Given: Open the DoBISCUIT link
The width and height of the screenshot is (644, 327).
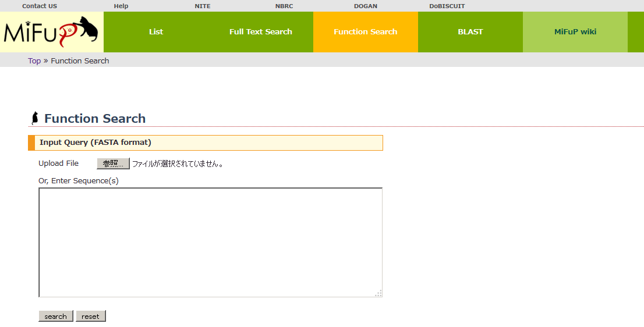Looking at the screenshot, I should (447, 6).
